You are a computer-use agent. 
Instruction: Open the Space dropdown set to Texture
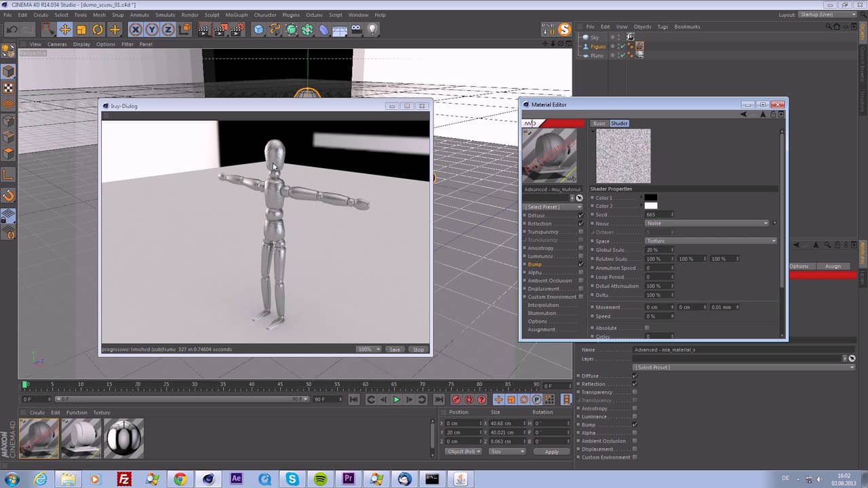711,241
